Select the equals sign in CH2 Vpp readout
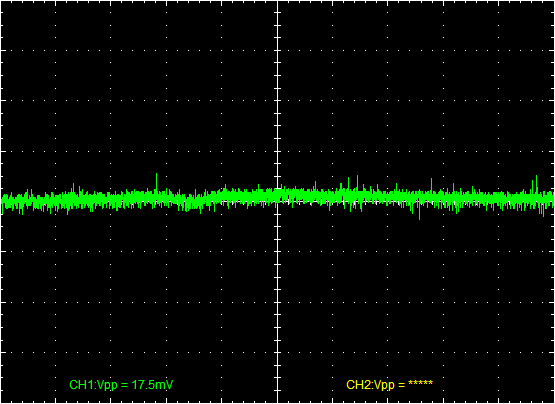The height and width of the screenshot is (404, 555). [x=401, y=385]
